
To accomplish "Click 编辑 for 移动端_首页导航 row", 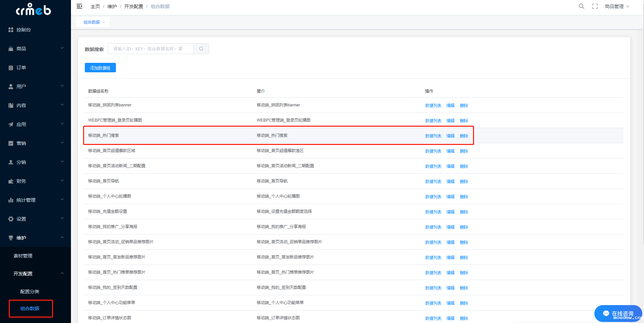I will tap(450, 181).
